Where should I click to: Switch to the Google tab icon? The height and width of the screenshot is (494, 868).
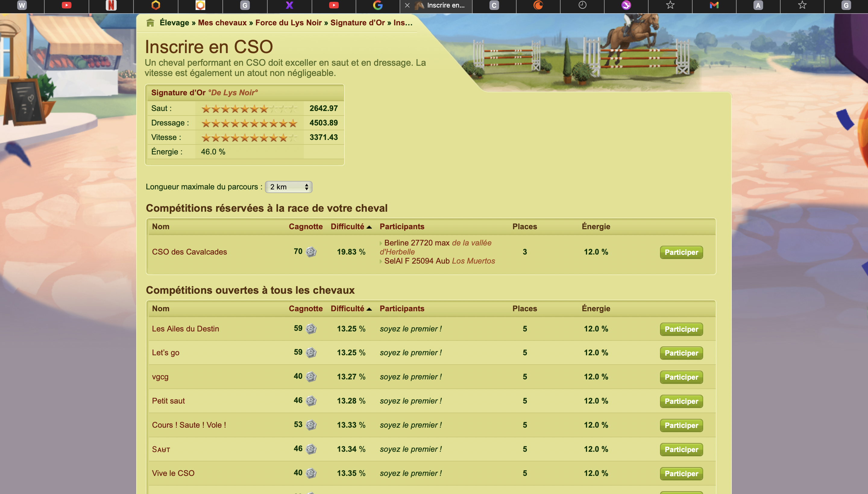[x=378, y=5]
